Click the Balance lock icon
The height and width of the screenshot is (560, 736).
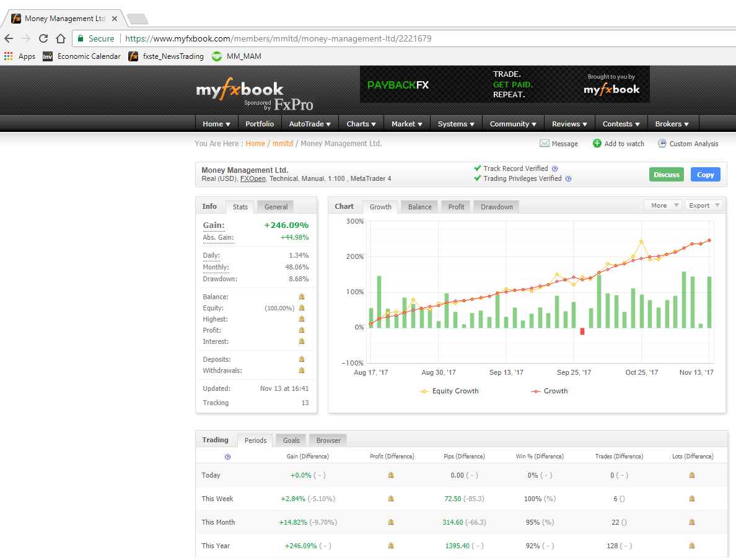coord(302,297)
